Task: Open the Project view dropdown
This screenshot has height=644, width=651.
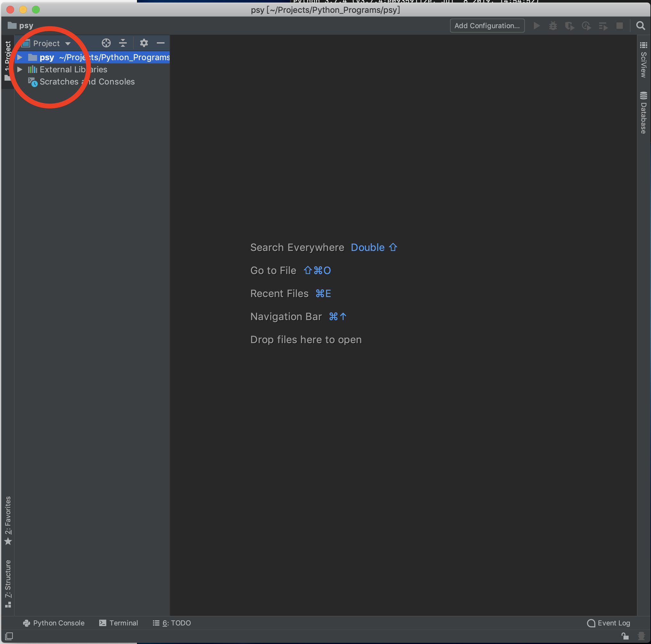Action: point(51,44)
